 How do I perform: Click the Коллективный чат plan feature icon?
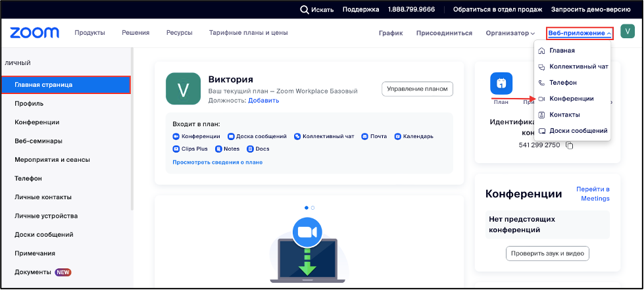tap(297, 136)
